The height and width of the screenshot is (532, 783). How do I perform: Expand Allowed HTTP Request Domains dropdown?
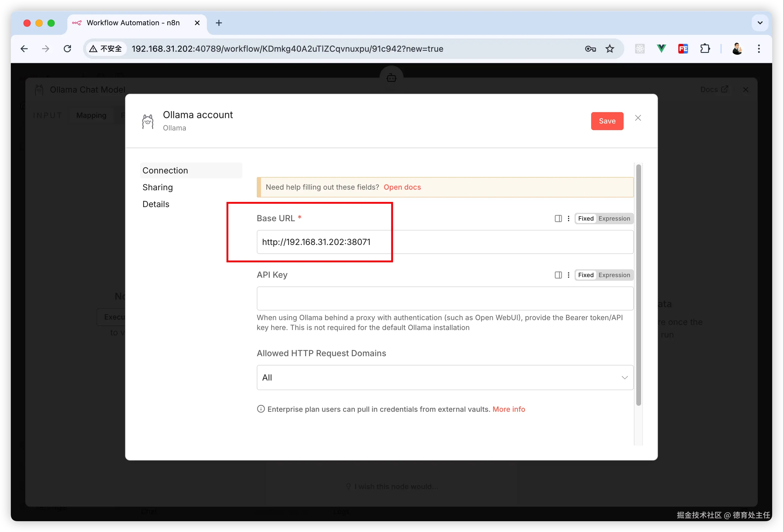click(x=445, y=378)
